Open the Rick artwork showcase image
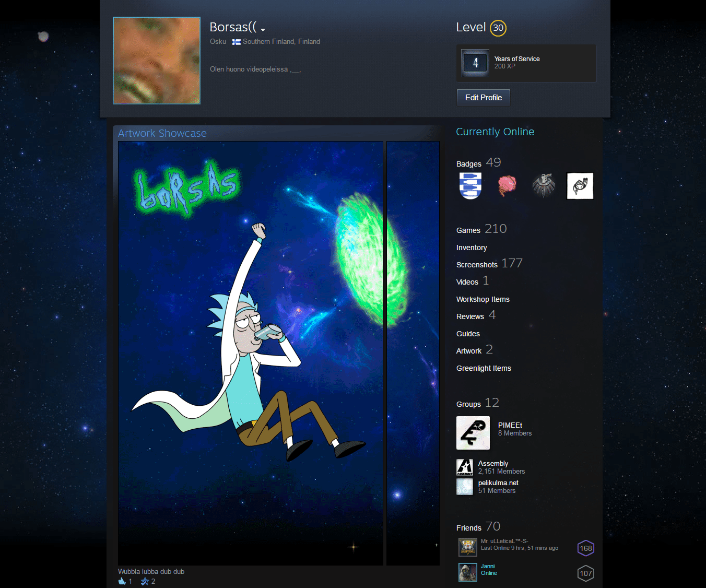 pyautogui.click(x=251, y=353)
